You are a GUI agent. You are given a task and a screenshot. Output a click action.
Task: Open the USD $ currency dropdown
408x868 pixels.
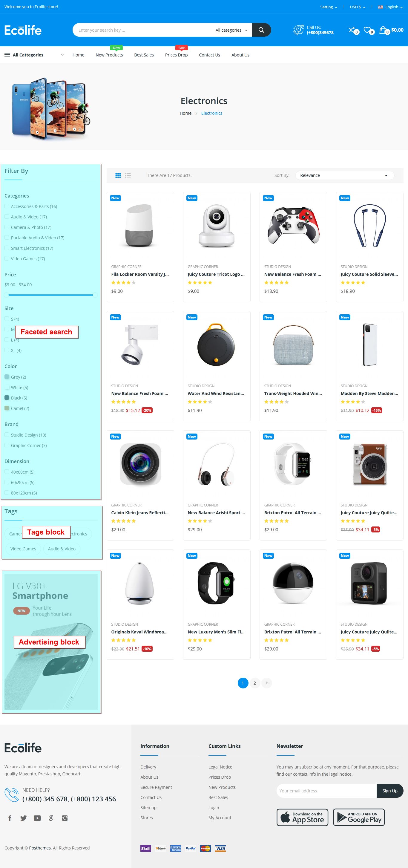(x=358, y=7)
